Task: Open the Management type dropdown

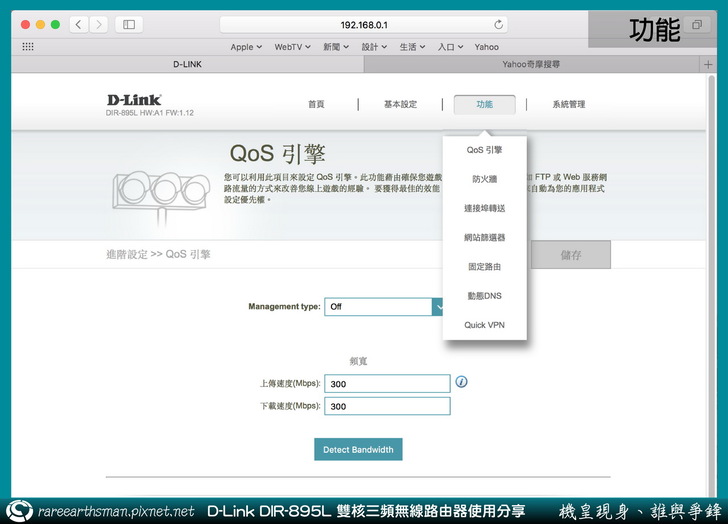Action: tap(385, 307)
